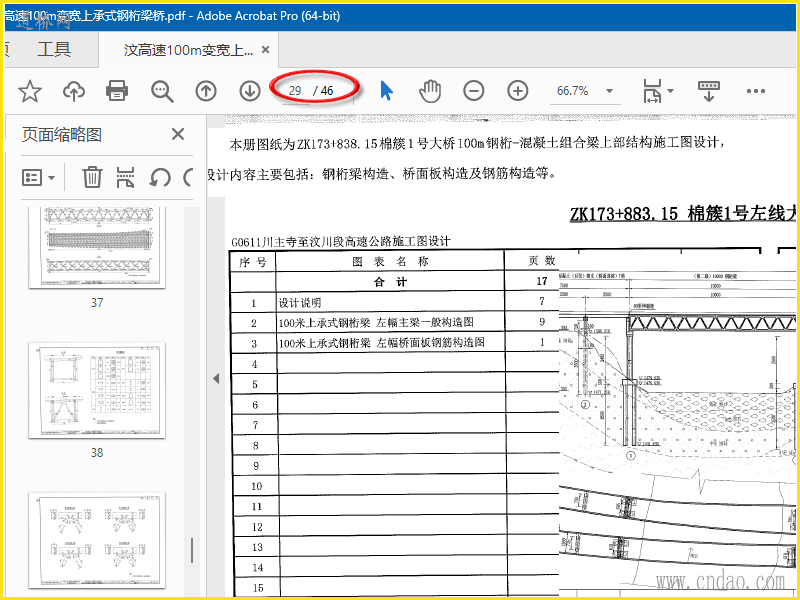Open fit page options dropdown arrow

[x=670, y=91]
